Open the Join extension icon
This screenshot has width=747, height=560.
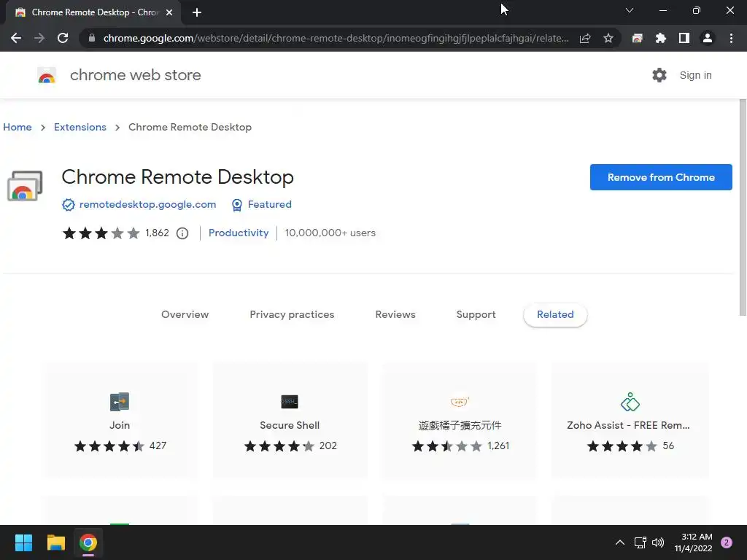pos(120,402)
